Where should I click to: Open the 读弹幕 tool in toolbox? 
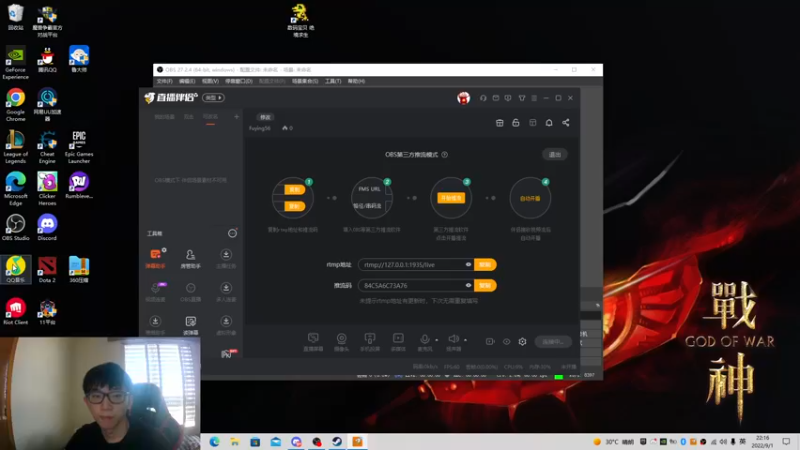click(x=190, y=325)
